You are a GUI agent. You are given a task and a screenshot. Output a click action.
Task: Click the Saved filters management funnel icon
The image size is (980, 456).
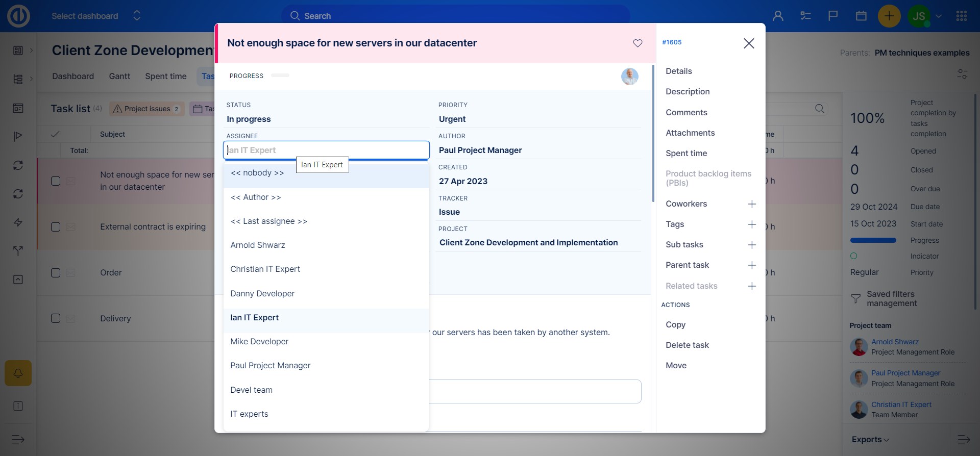[x=856, y=299]
